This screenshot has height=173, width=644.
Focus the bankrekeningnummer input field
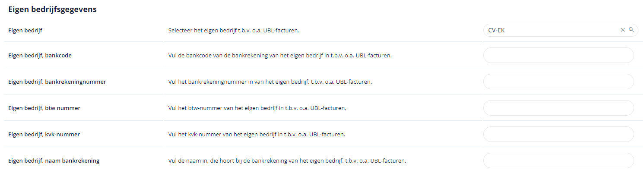tap(558, 82)
